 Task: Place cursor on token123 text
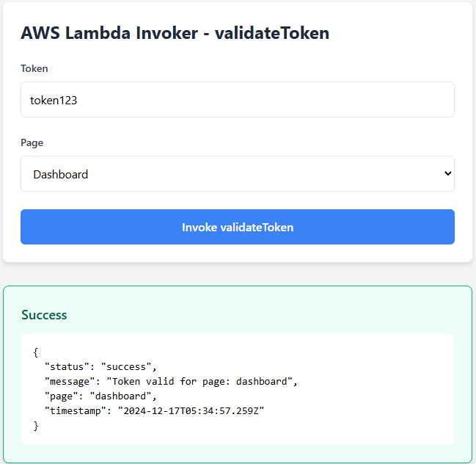(54, 101)
